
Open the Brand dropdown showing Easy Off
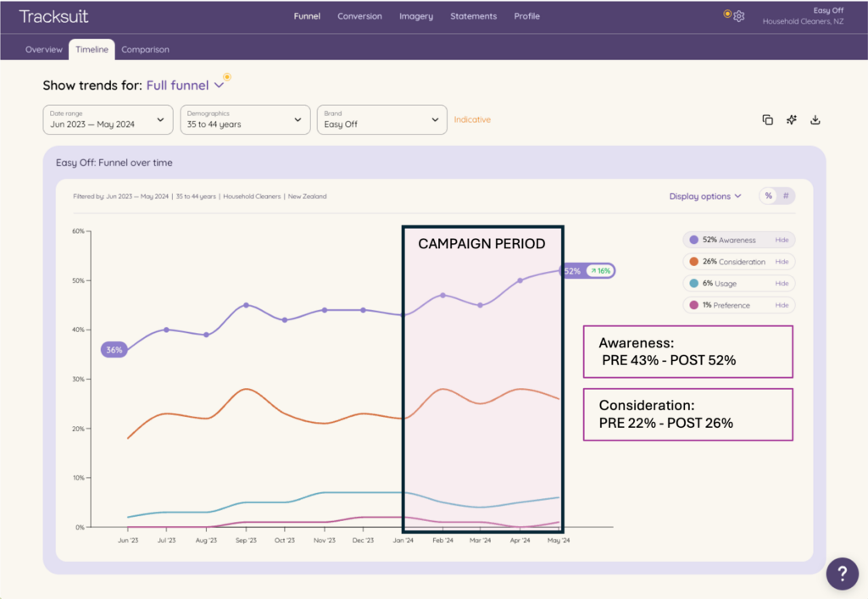(x=381, y=119)
